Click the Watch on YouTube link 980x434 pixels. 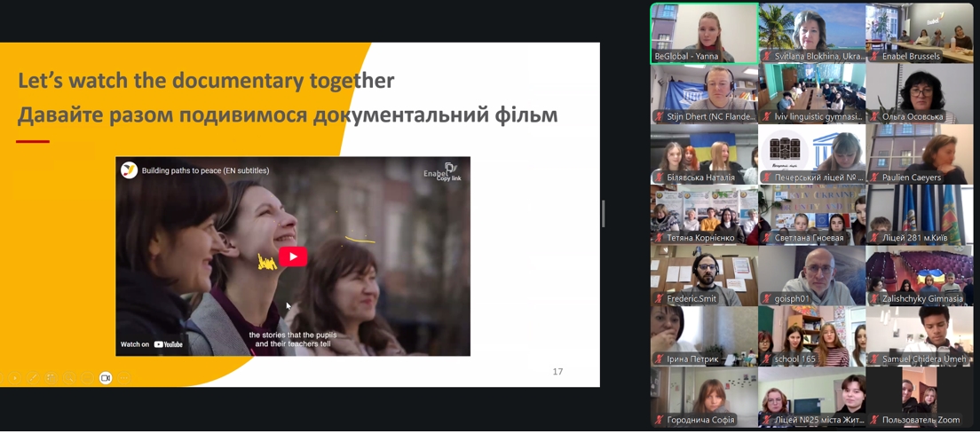point(152,344)
